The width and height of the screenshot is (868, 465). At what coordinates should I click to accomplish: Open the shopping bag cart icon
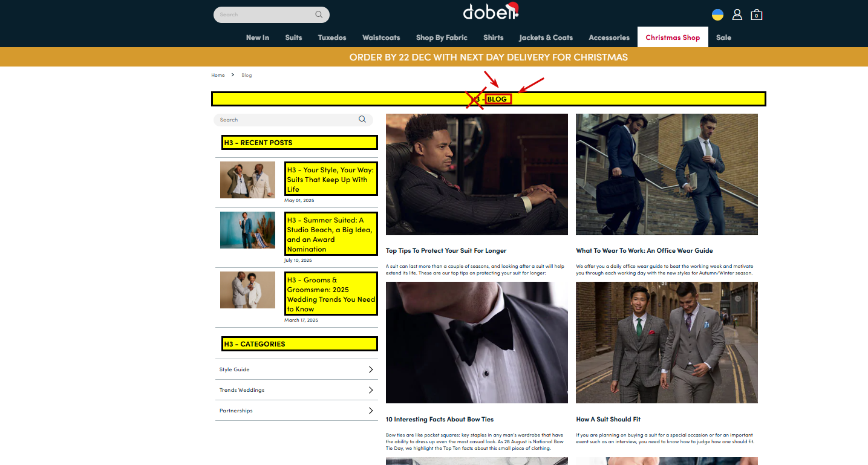coord(756,15)
